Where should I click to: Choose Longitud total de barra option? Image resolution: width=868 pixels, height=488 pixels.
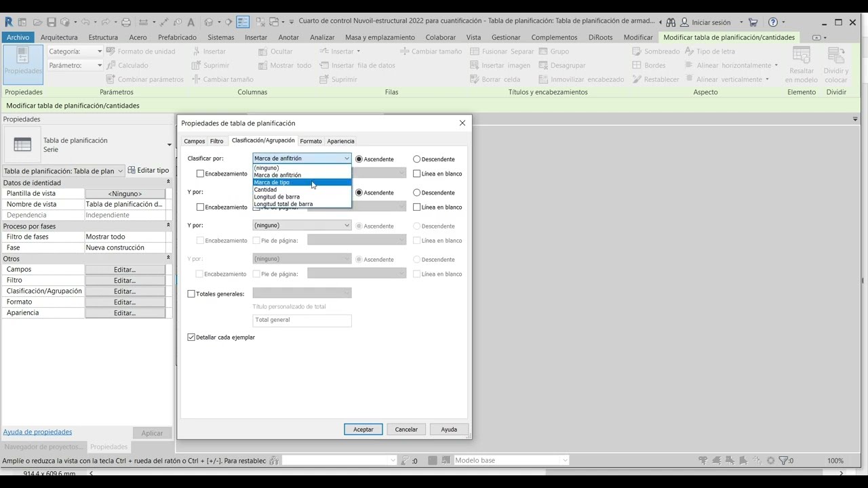tap(302, 204)
